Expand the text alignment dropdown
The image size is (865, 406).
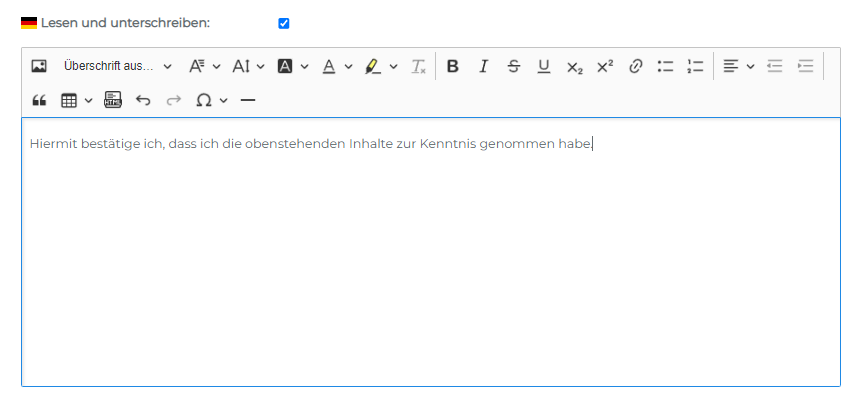click(x=738, y=67)
